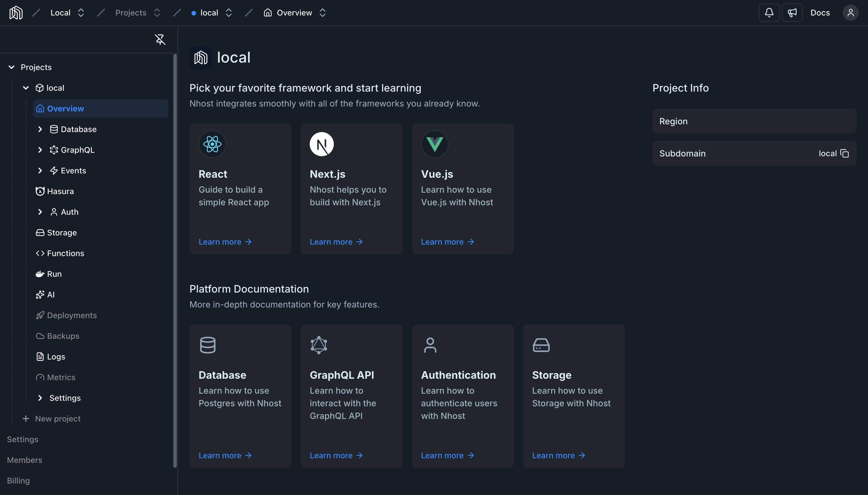The image size is (868, 495).
Task: Click the Storage card drive icon
Action: click(541, 345)
